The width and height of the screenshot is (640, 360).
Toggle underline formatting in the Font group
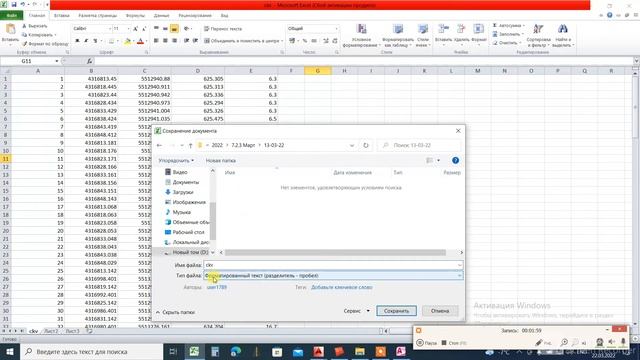[x=95, y=41]
